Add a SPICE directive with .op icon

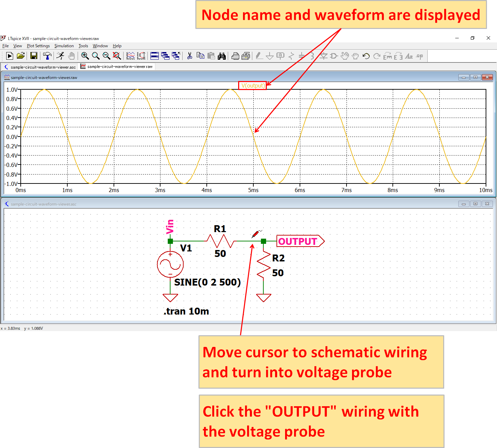[419, 56]
